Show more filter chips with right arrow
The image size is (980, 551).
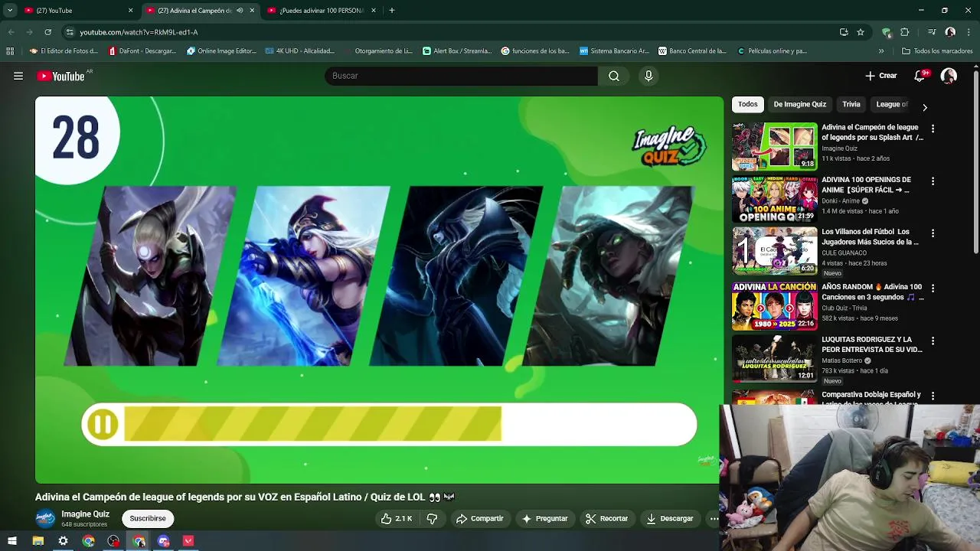click(924, 107)
